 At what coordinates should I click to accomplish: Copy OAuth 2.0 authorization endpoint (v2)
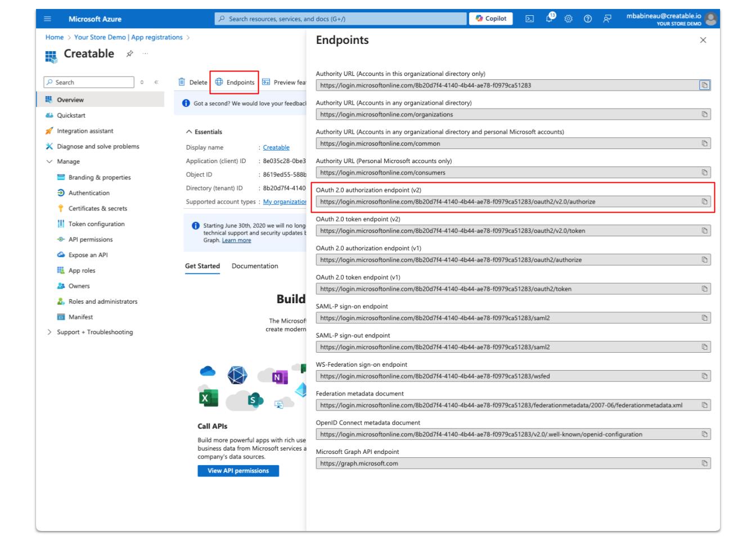click(x=704, y=202)
